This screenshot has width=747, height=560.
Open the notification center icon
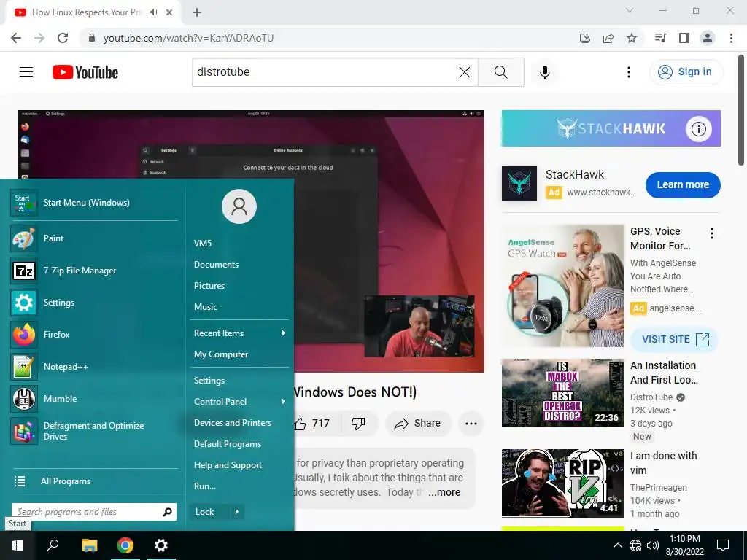(x=723, y=545)
